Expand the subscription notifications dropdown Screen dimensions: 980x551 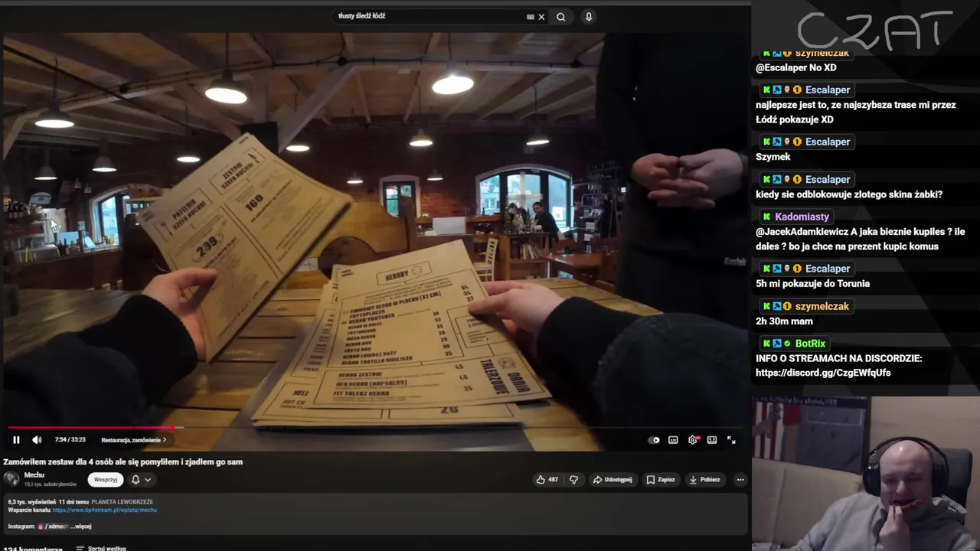coord(148,480)
